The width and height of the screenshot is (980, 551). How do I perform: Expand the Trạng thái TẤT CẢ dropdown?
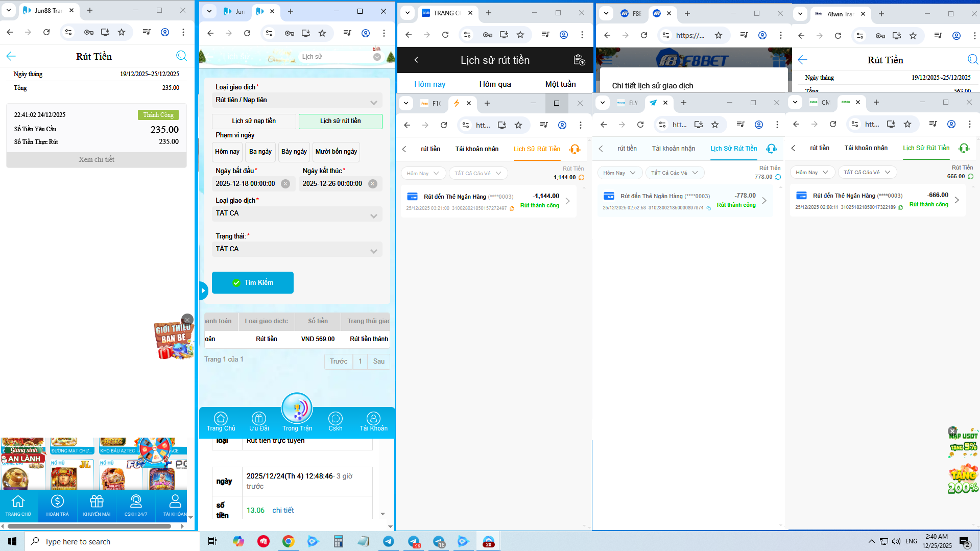(x=297, y=249)
